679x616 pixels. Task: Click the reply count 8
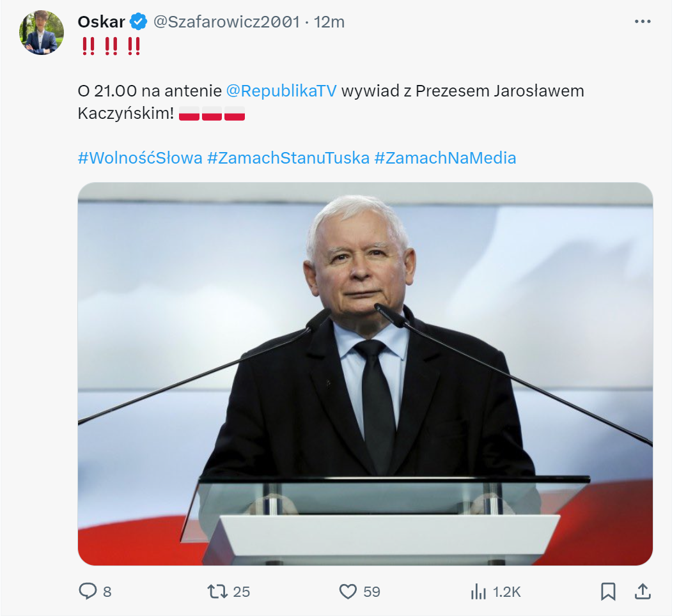[107, 592]
